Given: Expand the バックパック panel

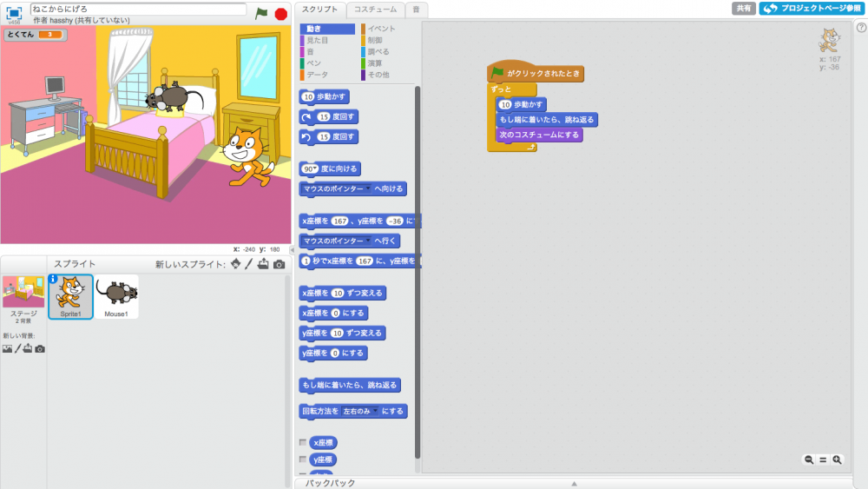Looking at the screenshot, I should pyautogui.click(x=573, y=483).
